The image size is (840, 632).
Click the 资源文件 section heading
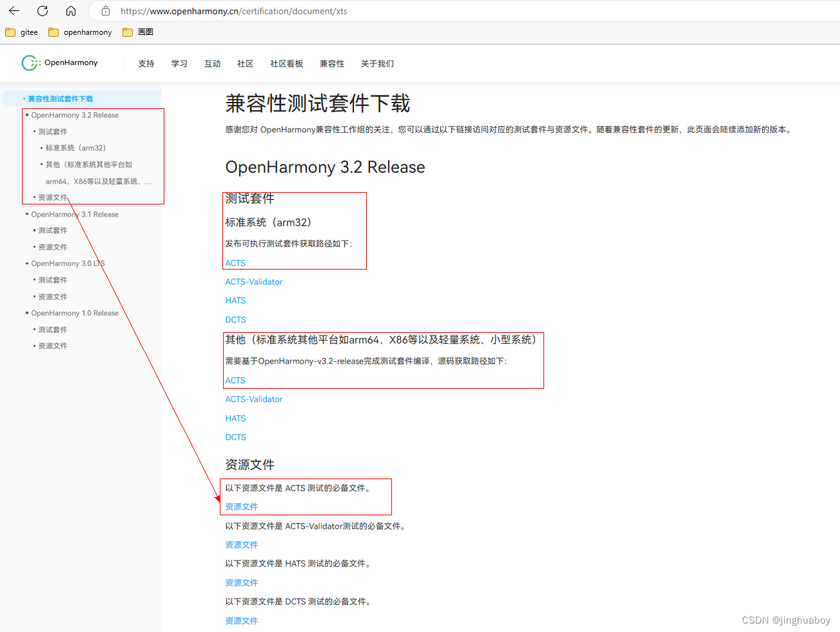pyautogui.click(x=249, y=464)
